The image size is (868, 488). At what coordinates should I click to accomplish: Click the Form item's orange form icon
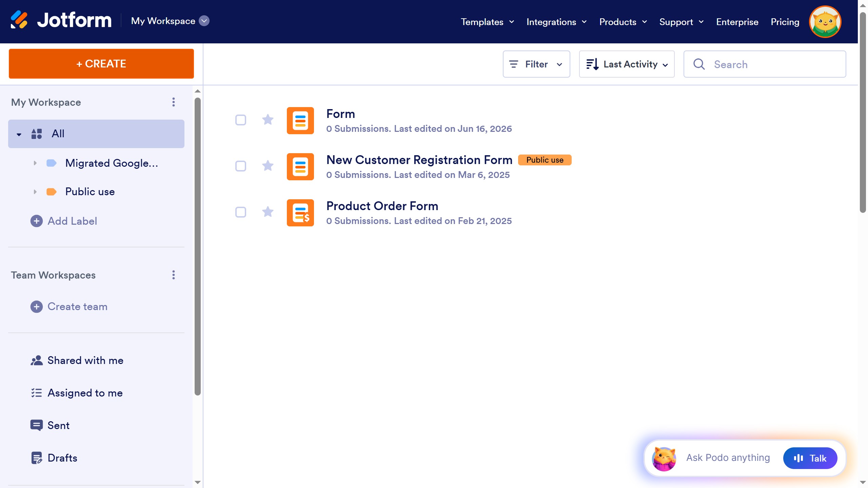coord(300,121)
